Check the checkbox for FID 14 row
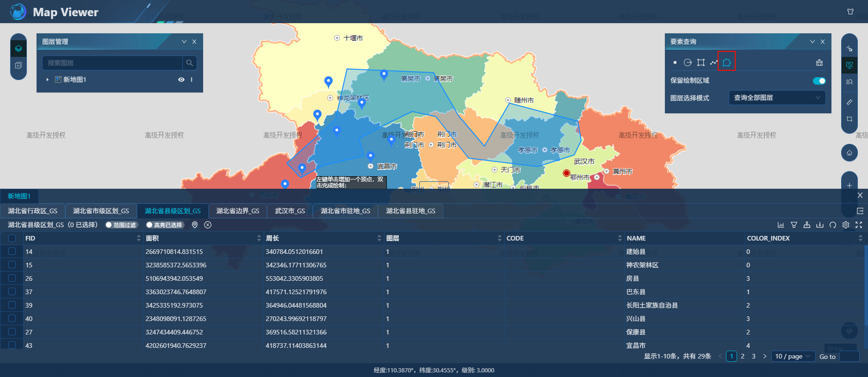This screenshot has height=377, width=868. coord(12,252)
